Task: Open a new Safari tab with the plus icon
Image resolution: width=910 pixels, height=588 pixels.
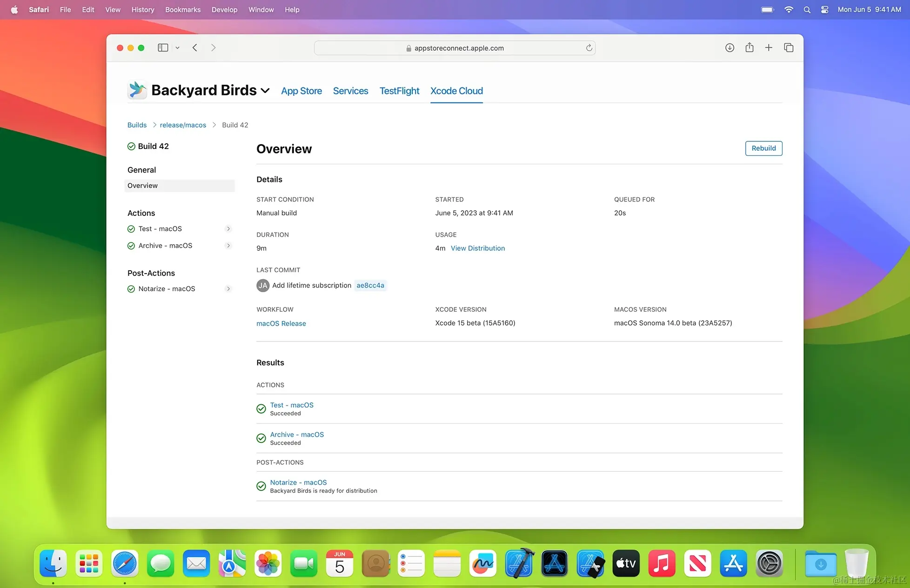Action: tap(769, 47)
